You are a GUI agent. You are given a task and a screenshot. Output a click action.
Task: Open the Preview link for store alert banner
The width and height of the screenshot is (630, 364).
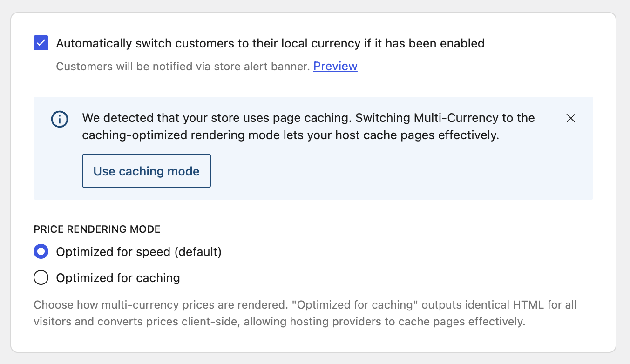335,66
